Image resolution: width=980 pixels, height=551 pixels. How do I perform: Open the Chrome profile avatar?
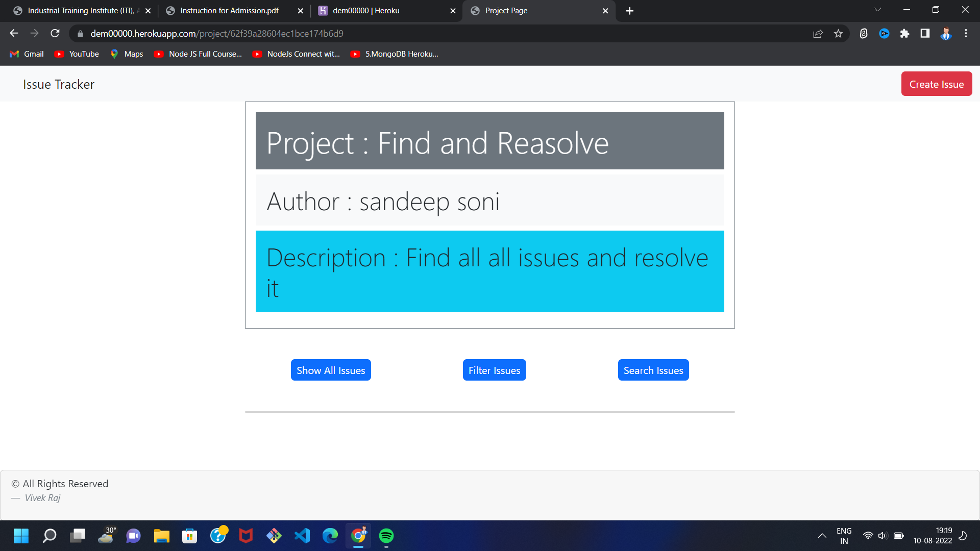tap(946, 33)
